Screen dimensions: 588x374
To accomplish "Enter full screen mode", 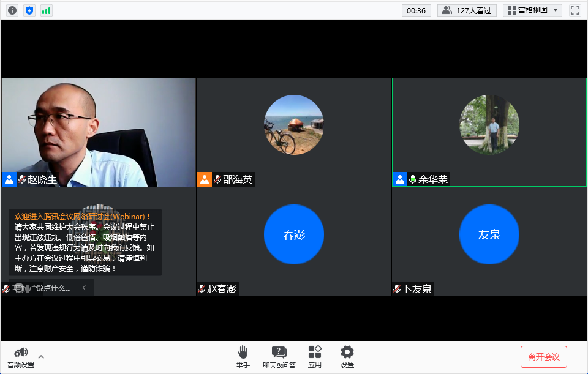I will pyautogui.click(x=575, y=10).
